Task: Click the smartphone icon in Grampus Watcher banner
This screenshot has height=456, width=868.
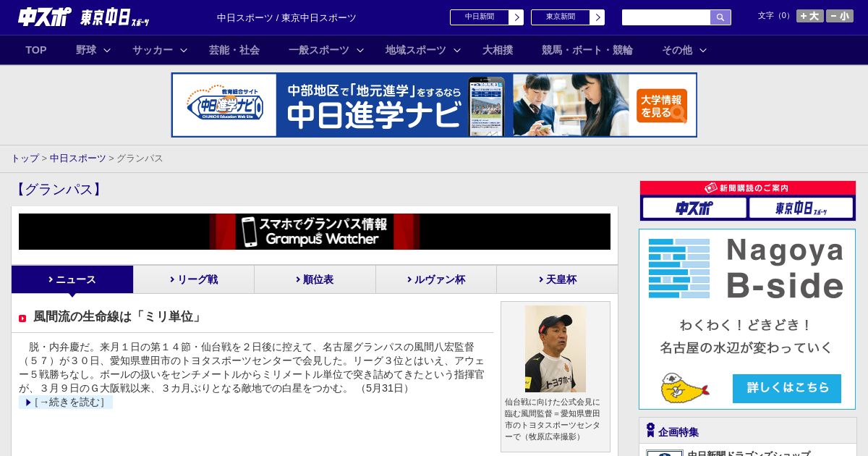Action: 250,232
